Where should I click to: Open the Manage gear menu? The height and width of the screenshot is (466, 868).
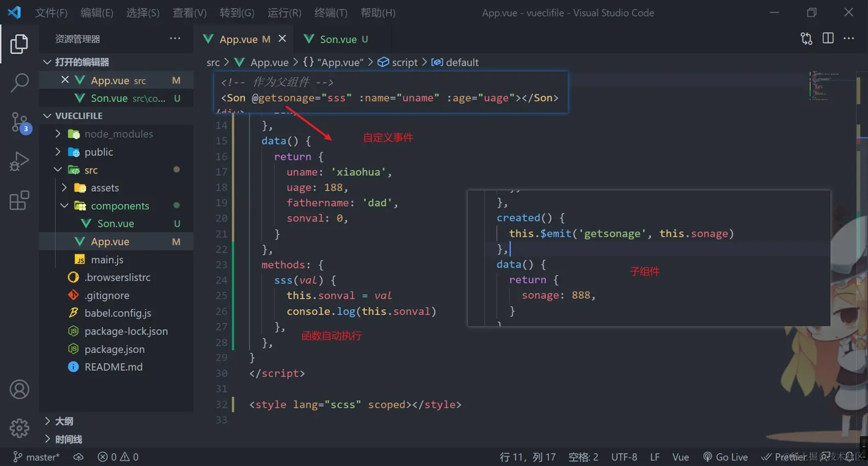point(19,428)
